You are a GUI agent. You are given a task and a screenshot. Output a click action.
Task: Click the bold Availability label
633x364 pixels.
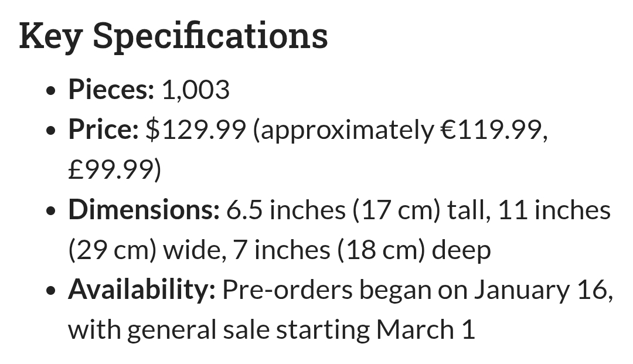pyautogui.click(x=142, y=290)
